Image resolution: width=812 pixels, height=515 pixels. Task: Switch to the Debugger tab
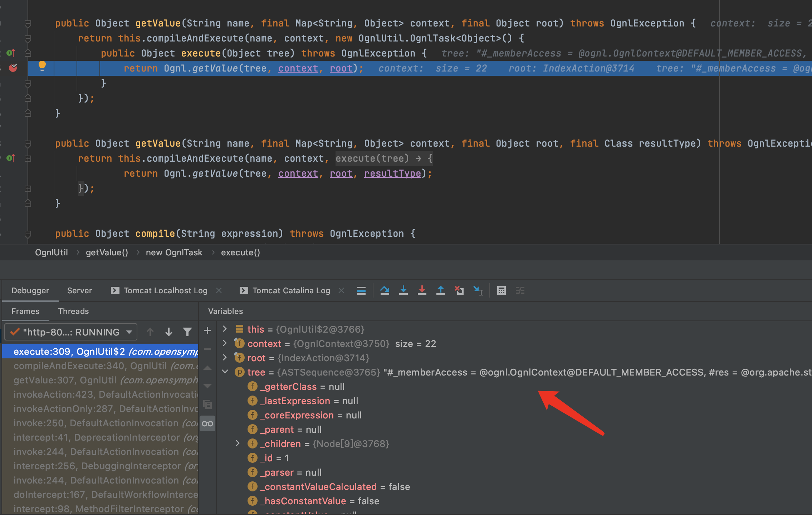[x=30, y=290]
